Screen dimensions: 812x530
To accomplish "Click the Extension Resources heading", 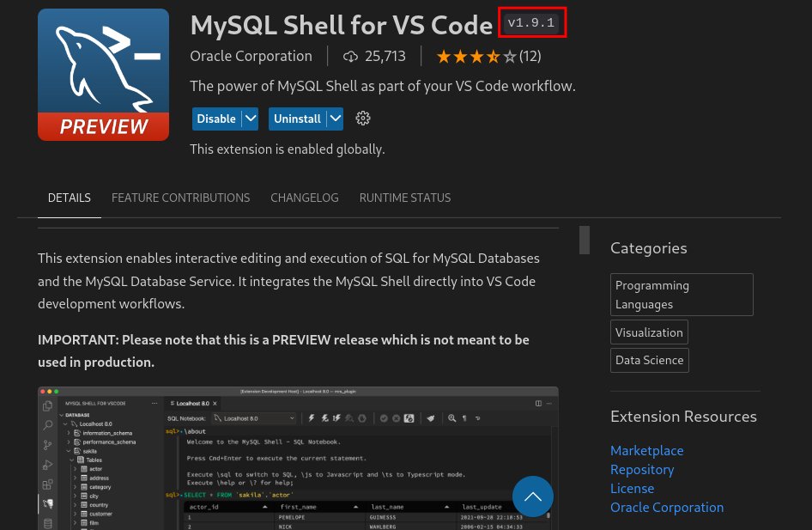I will (x=683, y=417).
